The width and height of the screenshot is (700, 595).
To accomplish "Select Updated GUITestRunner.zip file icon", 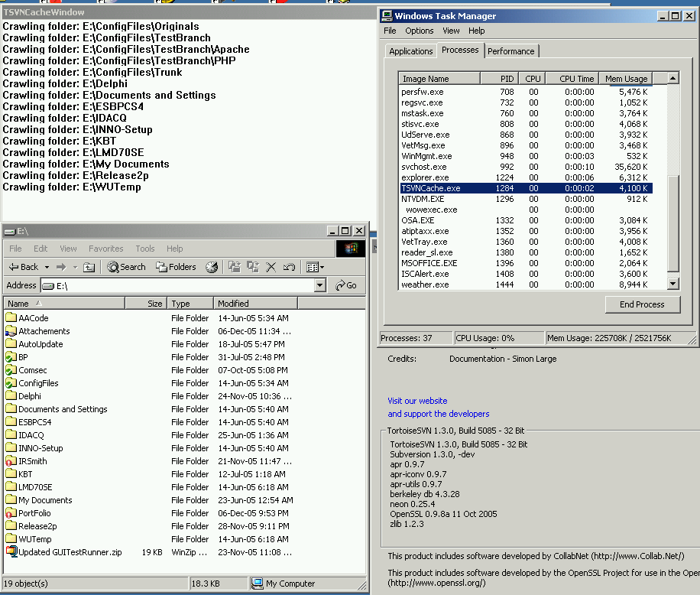I will (x=11, y=551).
